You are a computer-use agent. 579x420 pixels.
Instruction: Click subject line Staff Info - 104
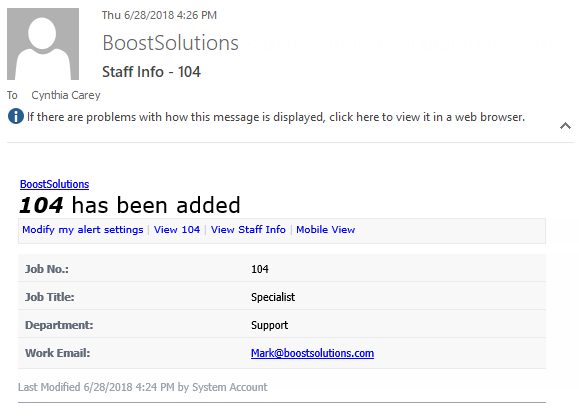point(151,72)
